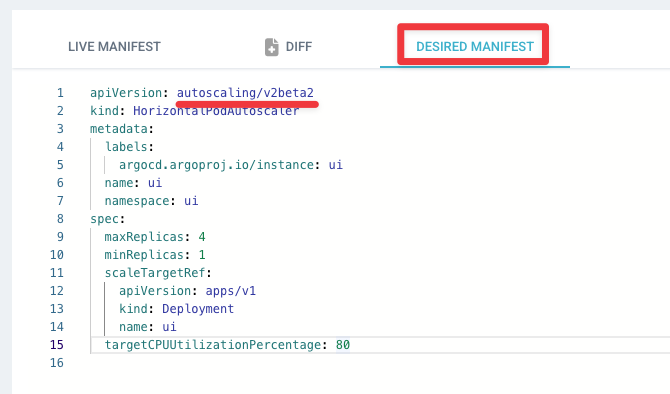The height and width of the screenshot is (394, 670).
Task: Click the HorizontalPodAutoscaler kind value
Action: 216,111
